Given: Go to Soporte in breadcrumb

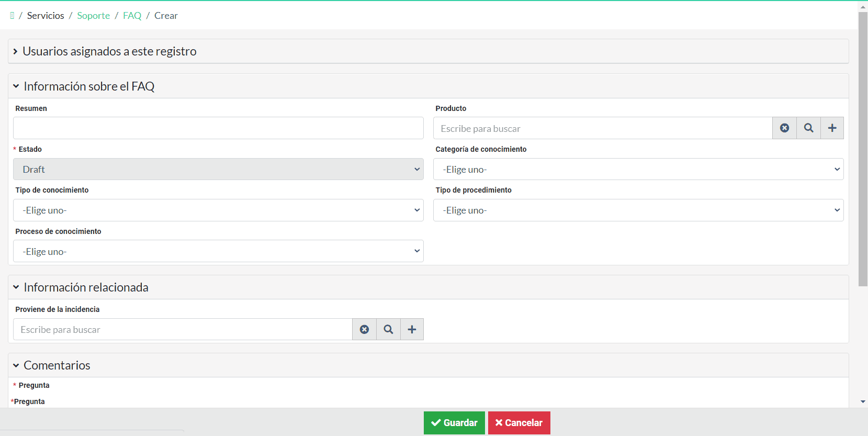Looking at the screenshot, I should [x=93, y=16].
